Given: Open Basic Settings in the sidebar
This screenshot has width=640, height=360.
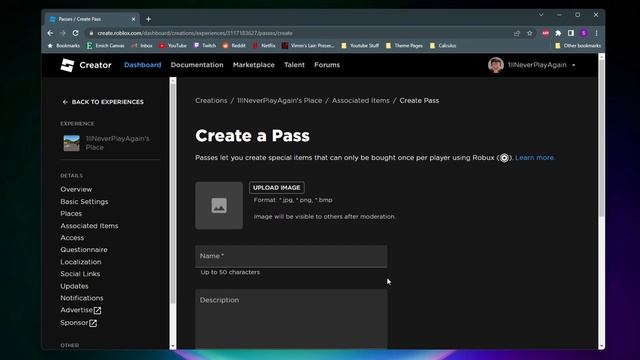Looking at the screenshot, I should (84, 202).
